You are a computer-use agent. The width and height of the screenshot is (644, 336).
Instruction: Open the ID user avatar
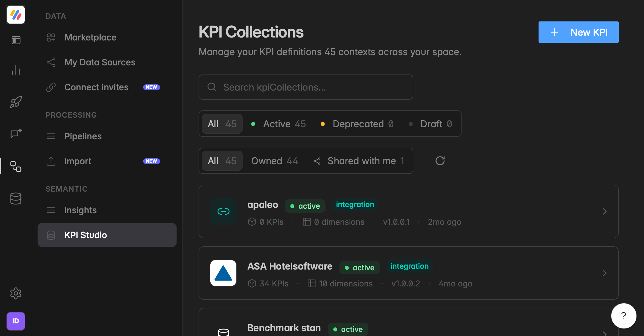coord(16,321)
